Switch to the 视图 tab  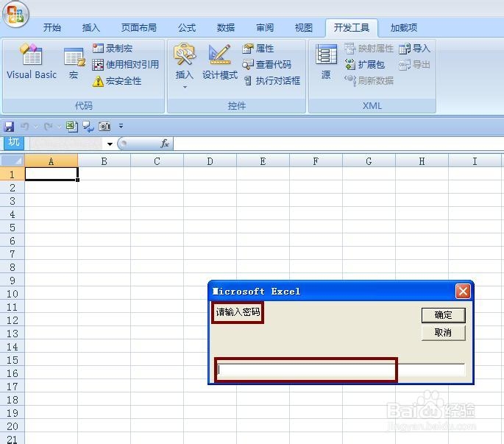(304, 28)
